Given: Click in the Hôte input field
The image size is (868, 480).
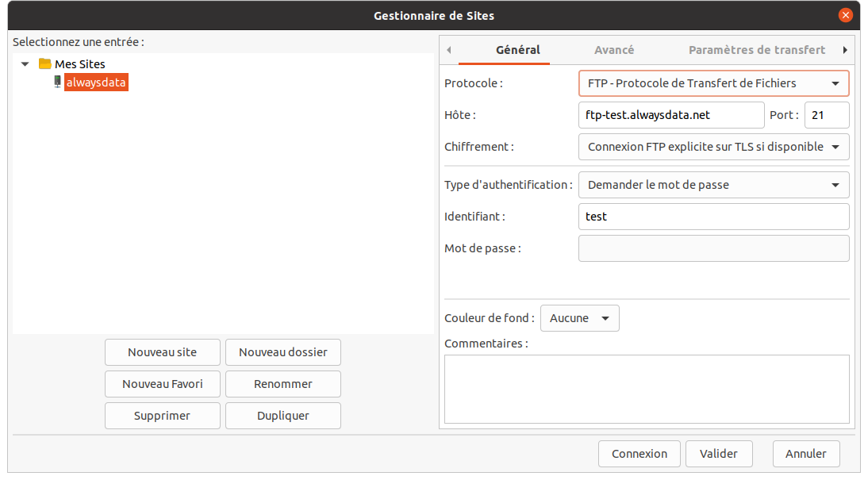Looking at the screenshot, I should pos(671,115).
